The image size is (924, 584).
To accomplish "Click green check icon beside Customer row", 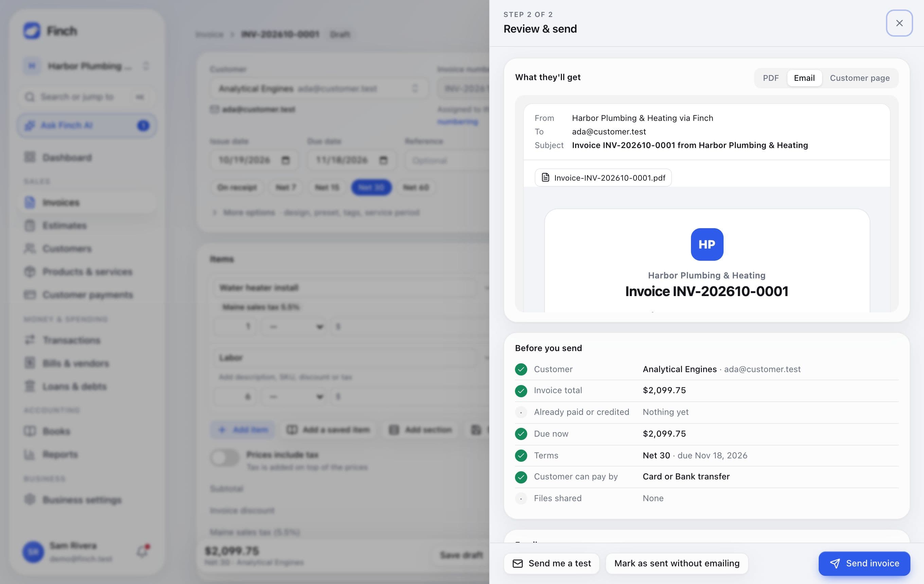I will coord(521,369).
